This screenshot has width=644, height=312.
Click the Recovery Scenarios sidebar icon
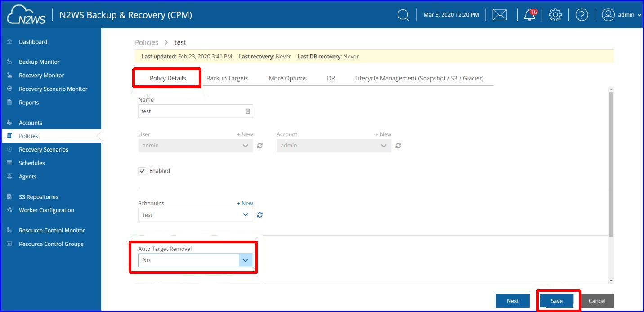coord(9,149)
